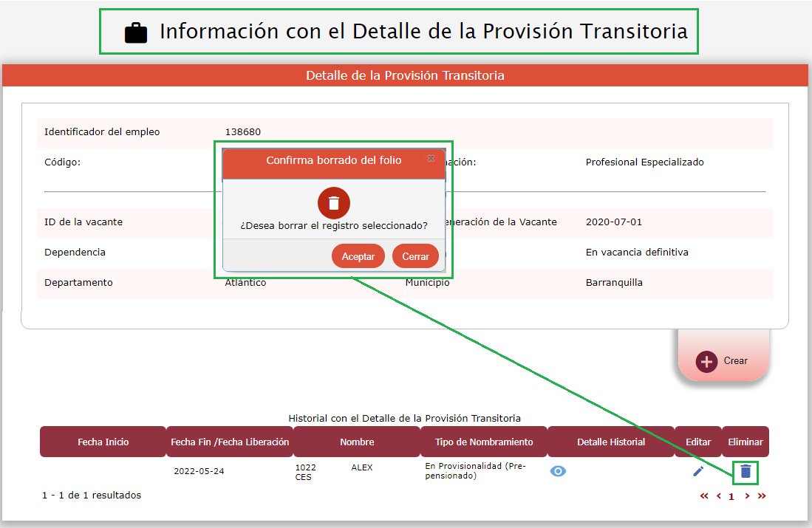Close the confirmation dialog with the X
The height and width of the screenshot is (528, 812).
[x=431, y=159]
